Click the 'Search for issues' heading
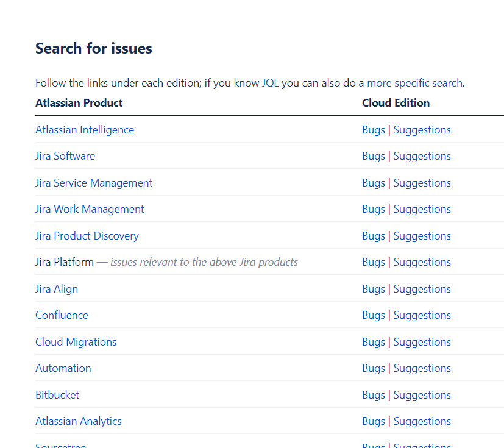Image resolution: width=504 pixels, height=448 pixels. (93, 49)
